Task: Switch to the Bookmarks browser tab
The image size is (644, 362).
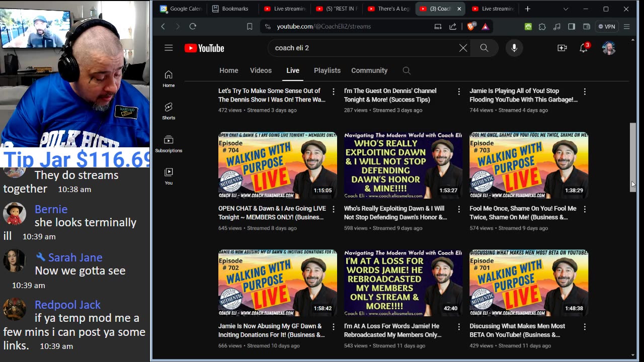Action: tap(231, 9)
